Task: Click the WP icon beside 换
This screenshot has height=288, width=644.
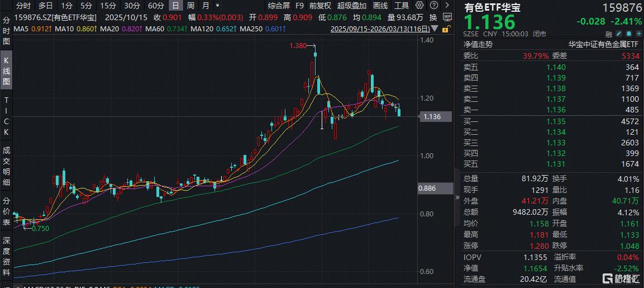Action: coord(448,17)
